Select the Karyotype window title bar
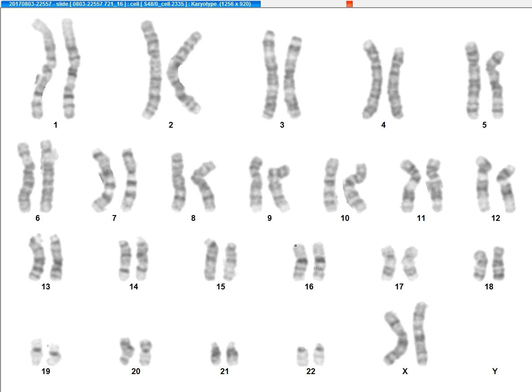This screenshot has width=532, height=392. [130, 4]
